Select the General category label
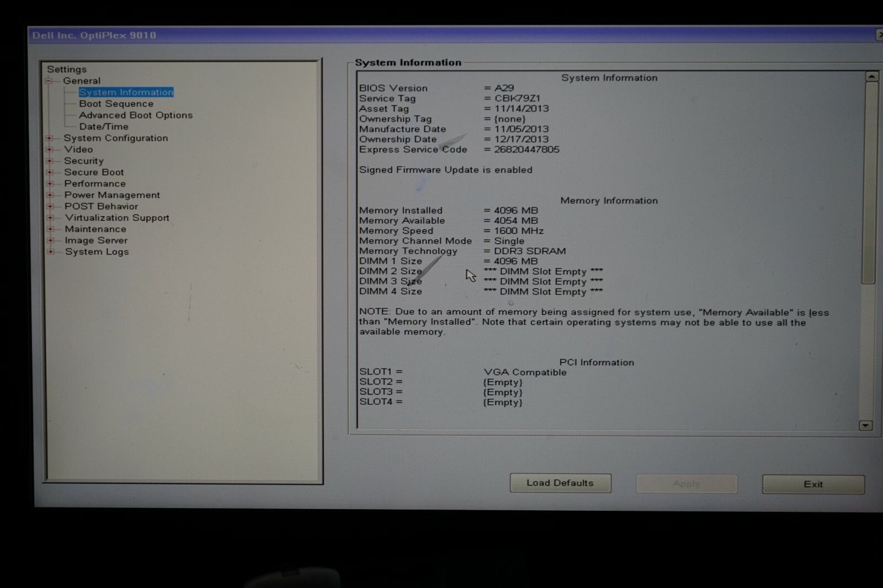 tap(82, 81)
